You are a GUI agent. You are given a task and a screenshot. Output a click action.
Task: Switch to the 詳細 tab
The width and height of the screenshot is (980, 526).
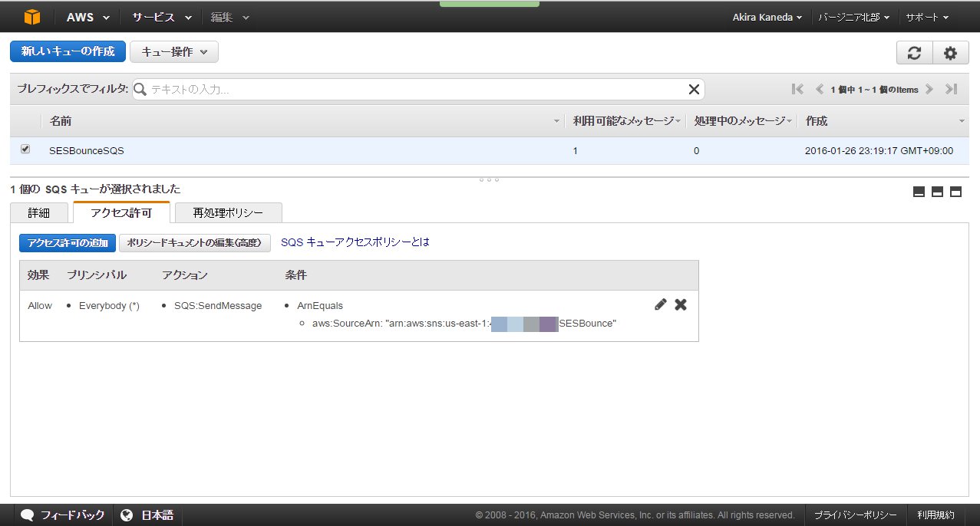pos(38,212)
